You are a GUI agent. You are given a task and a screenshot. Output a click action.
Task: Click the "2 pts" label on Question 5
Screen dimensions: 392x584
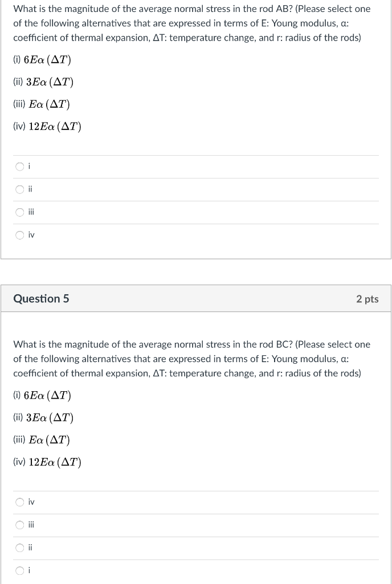click(x=368, y=298)
